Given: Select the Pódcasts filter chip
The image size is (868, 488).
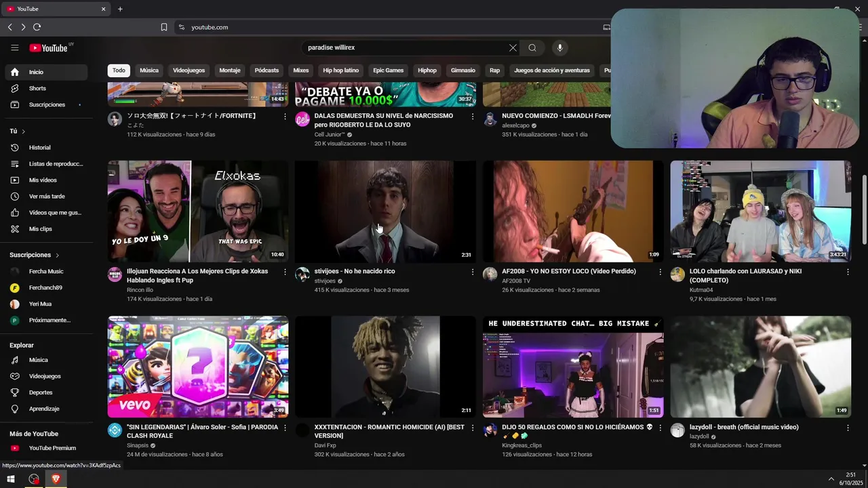Looking at the screenshot, I should tap(267, 70).
